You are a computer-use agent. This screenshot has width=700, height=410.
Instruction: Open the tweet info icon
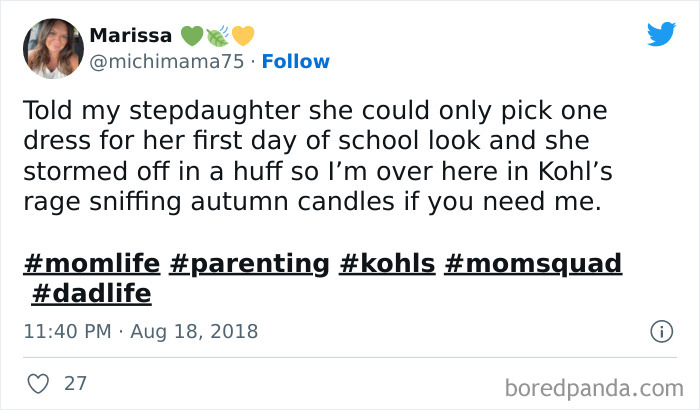pos(660,330)
